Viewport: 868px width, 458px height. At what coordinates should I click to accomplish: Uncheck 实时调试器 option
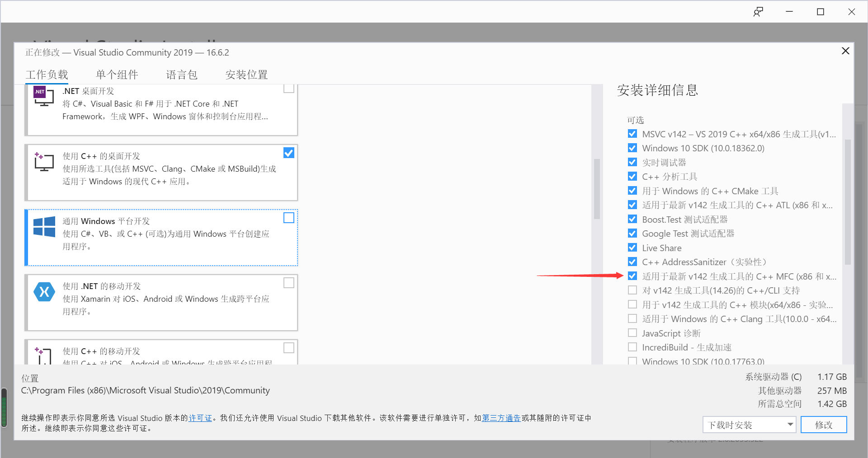(x=632, y=162)
